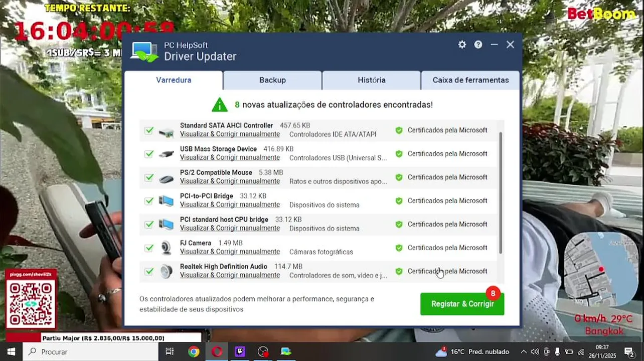Click 'Visualizar & Corrigir manualmente' for Realtek Audio

pos(230,275)
